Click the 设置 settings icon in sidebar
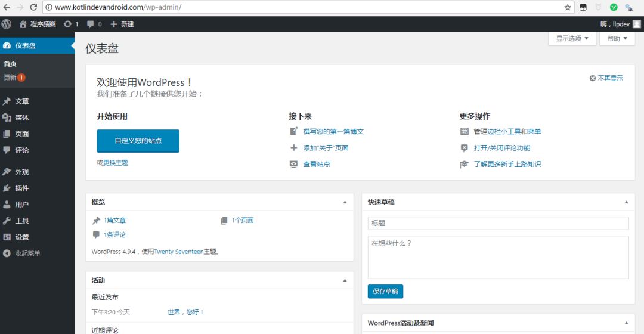The width and height of the screenshot is (644, 334). click(x=7, y=237)
